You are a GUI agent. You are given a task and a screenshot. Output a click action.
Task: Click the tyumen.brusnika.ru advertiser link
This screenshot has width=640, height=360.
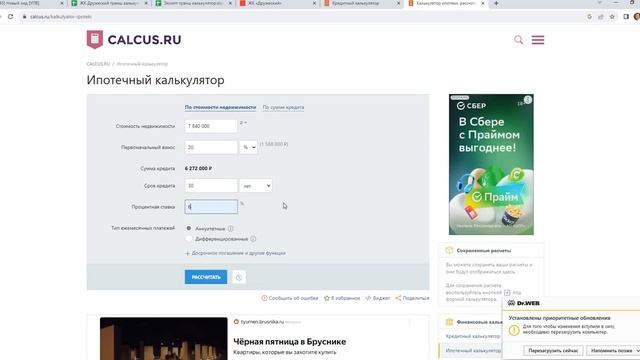(x=262, y=322)
